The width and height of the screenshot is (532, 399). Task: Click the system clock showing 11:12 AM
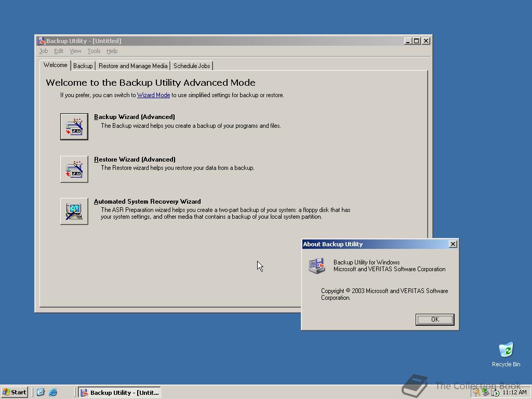coord(514,393)
